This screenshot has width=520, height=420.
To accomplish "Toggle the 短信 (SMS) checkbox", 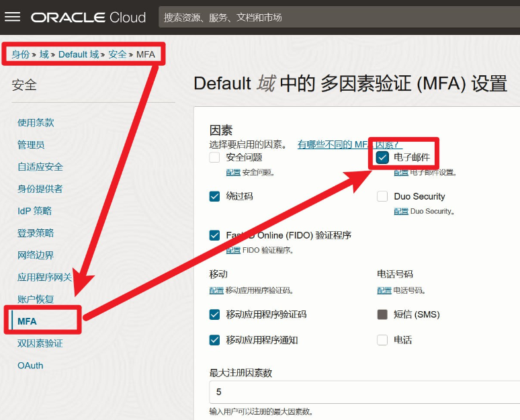I will 382,314.
